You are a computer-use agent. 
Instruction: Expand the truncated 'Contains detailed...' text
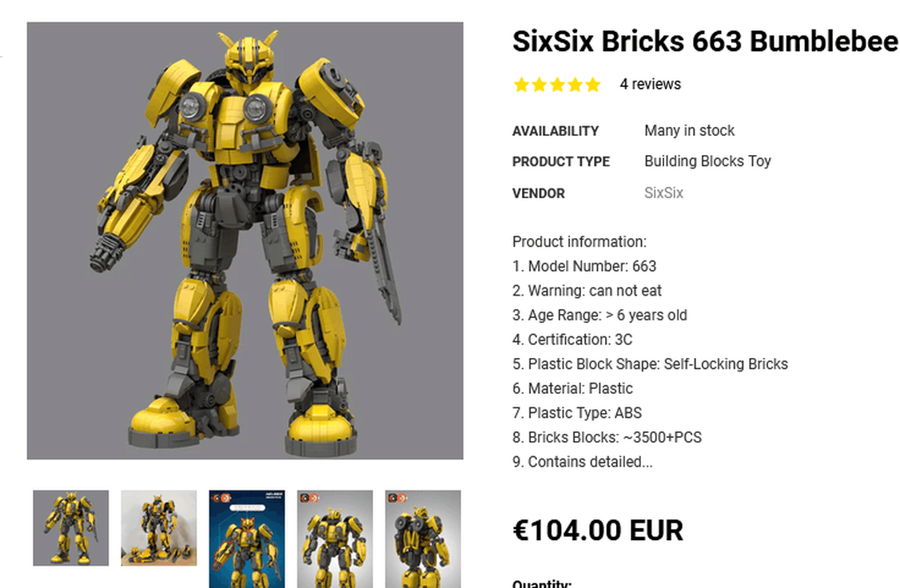pos(583,462)
